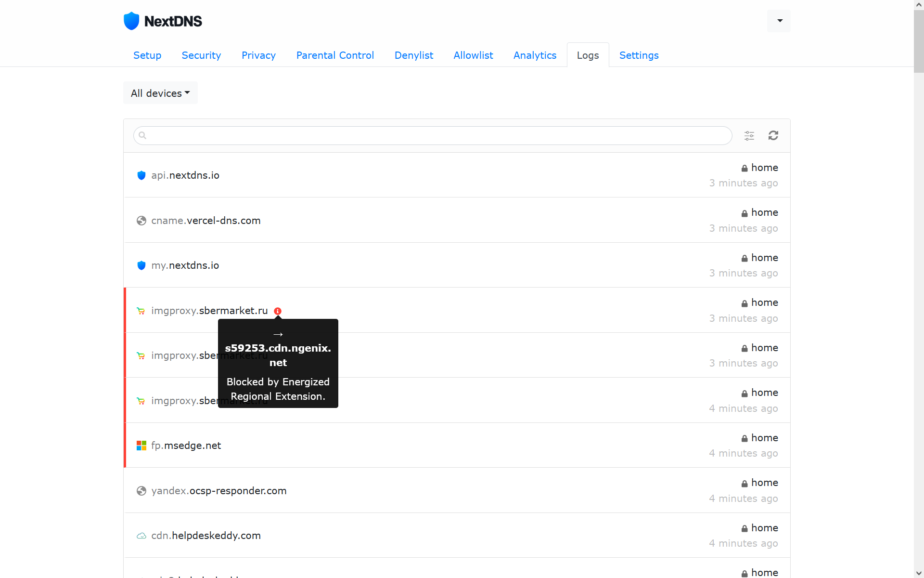The image size is (924, 578).
Task: Reload logs with the refresh icon
Action: pyautogui.click(x=773, y=136)
